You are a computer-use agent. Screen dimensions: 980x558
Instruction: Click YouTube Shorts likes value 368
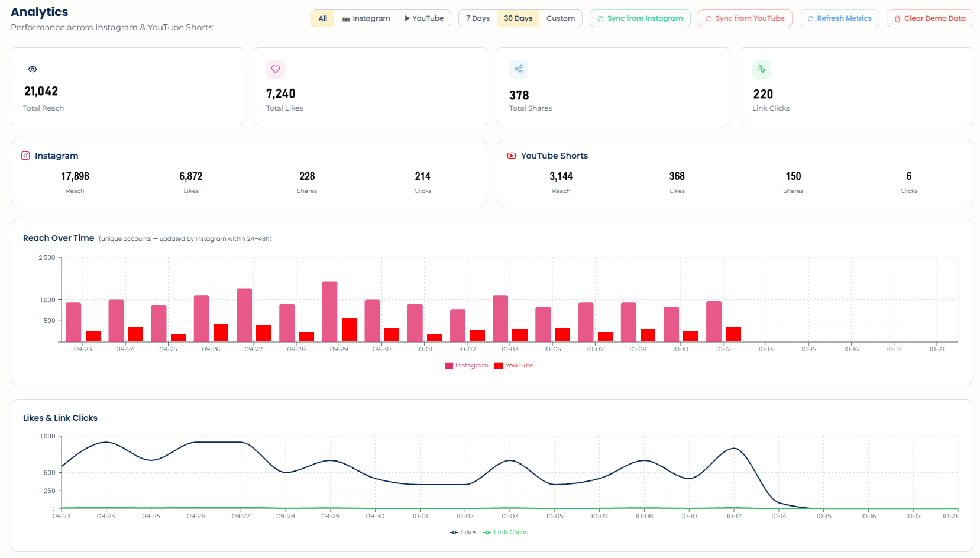point(677,176)
